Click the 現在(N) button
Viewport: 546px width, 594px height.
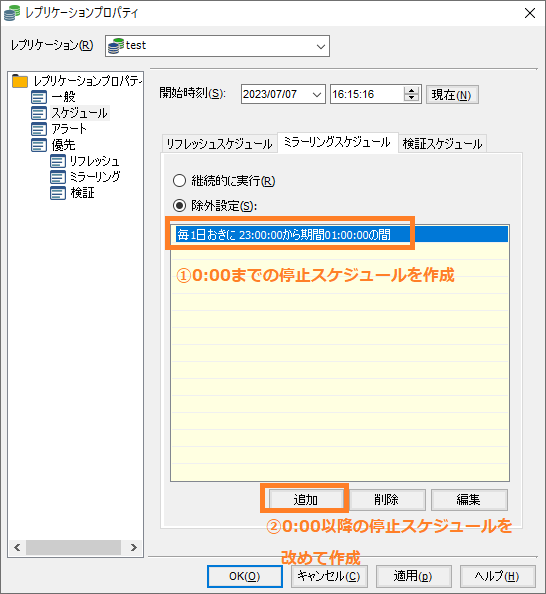452,95
